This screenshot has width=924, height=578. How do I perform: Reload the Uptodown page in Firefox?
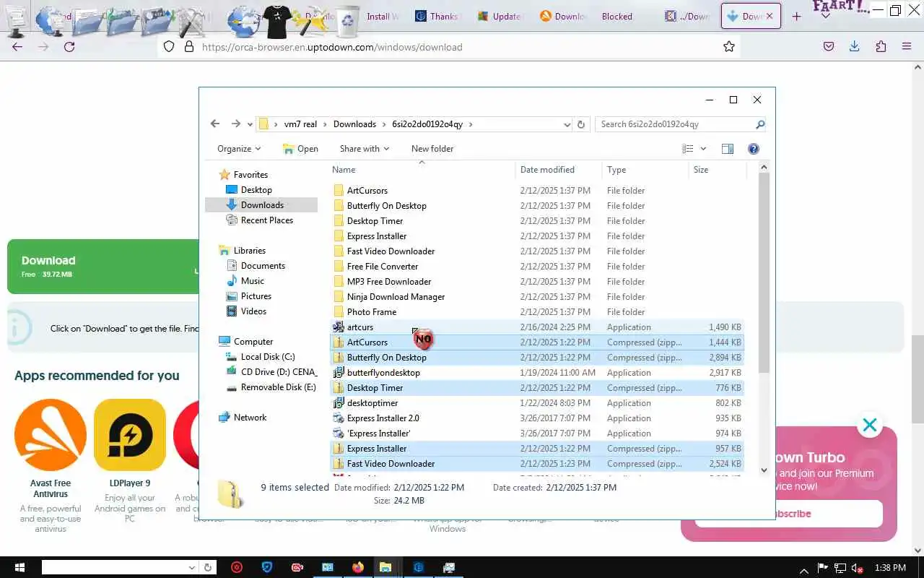[x=69, y=46]
